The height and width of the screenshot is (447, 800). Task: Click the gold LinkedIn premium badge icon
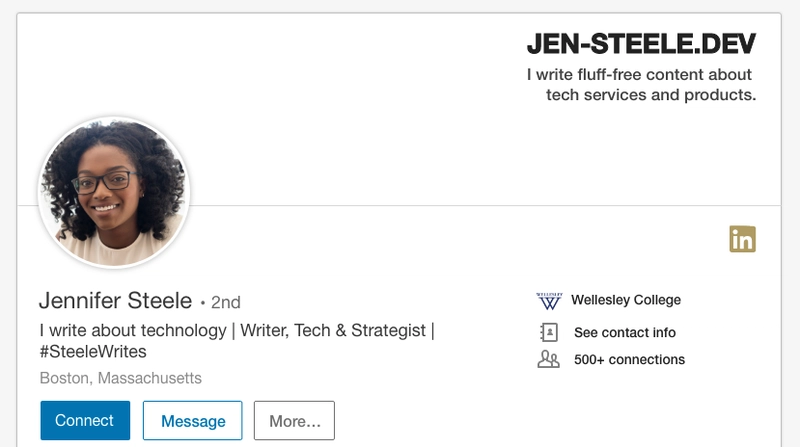742,239
